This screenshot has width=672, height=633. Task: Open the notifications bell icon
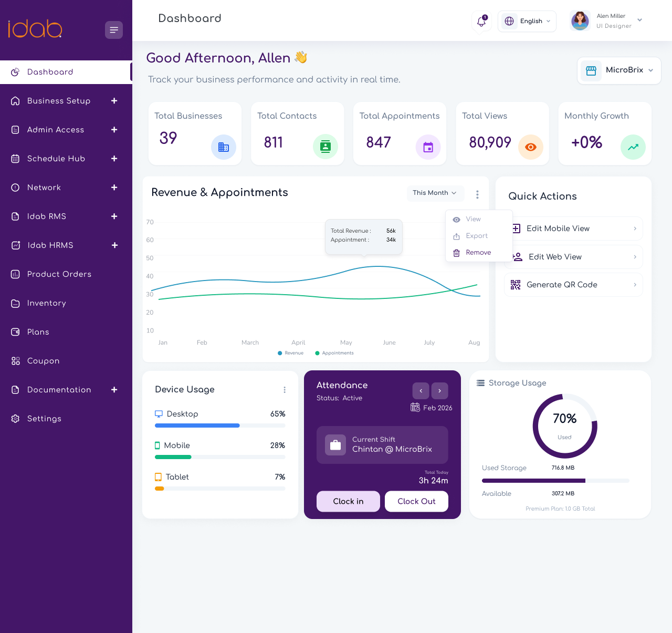481,21
